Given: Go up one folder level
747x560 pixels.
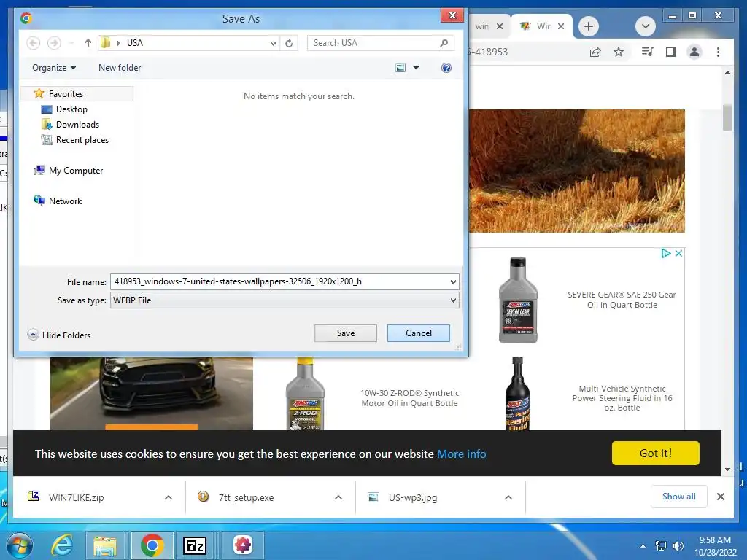Looking at the screenshot, I should 88,43.
